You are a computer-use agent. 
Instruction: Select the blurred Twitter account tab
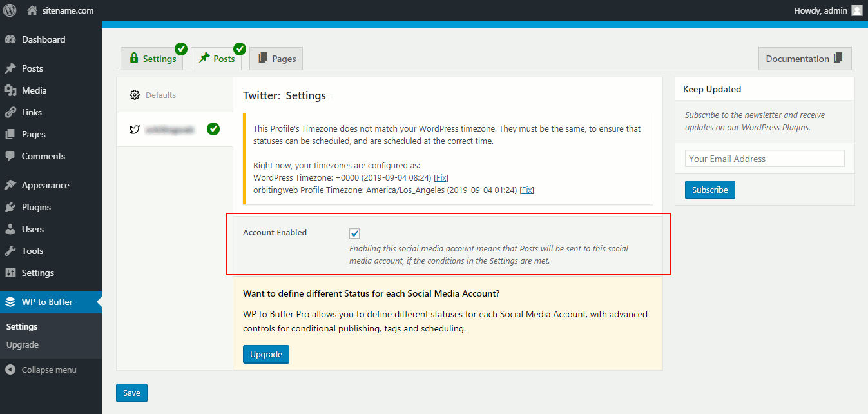[175, 130]
